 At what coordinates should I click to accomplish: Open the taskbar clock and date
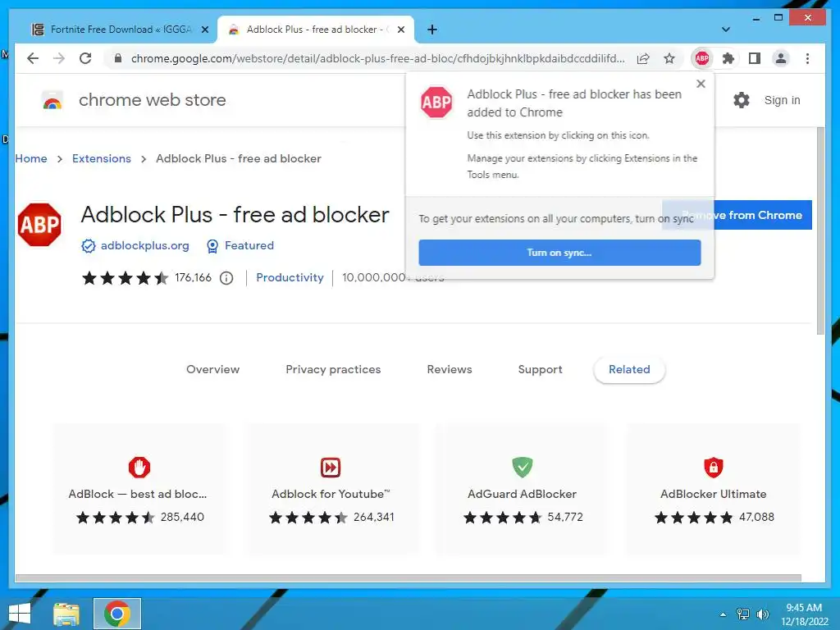804,614
